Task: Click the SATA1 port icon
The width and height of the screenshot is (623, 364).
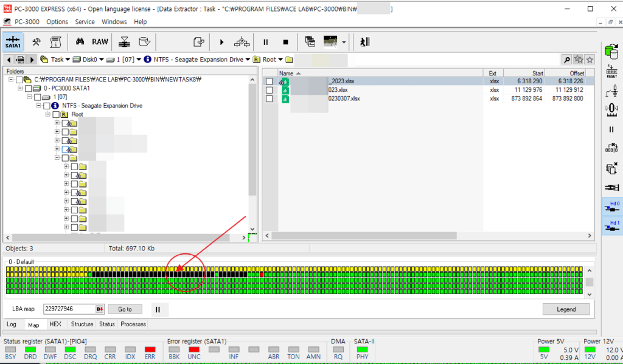Action: coord(13,42)
